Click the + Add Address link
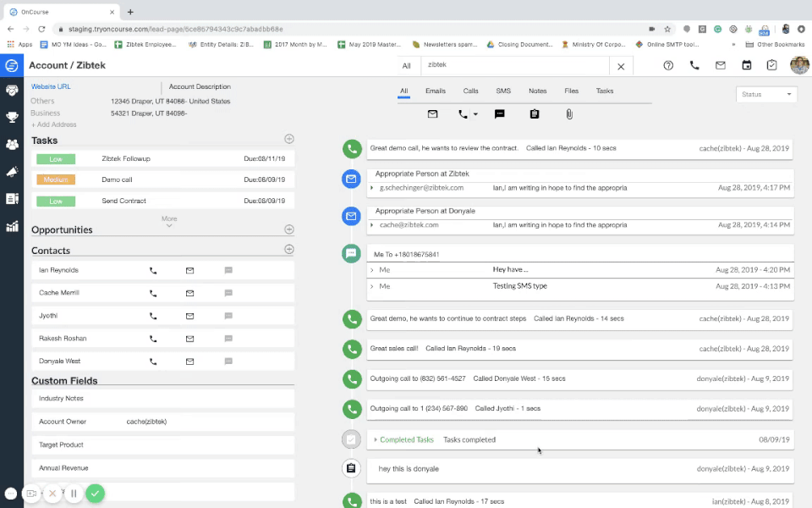Viewport: 812px width, 508px height. (x=52, y=124)
